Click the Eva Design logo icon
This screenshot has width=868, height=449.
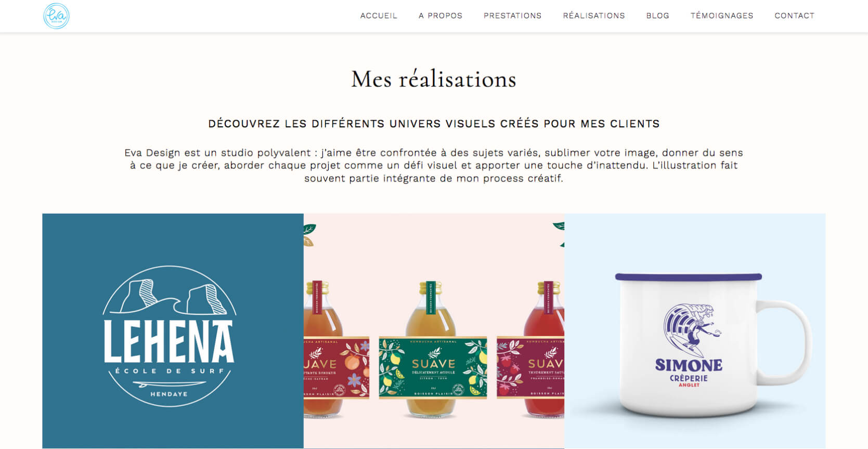tap(56, 16)
